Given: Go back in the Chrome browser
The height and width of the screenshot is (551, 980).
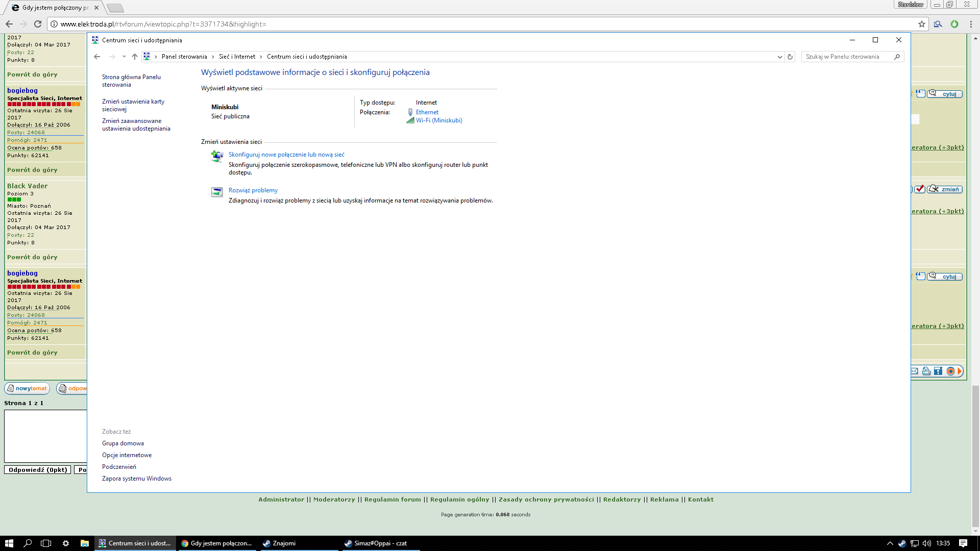Looking at the screenshot, I should [x=9, y=24].
